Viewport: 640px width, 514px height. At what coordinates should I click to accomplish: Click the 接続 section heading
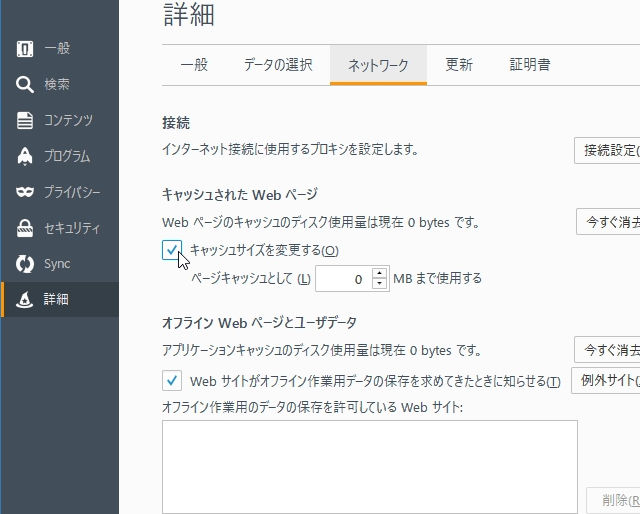pyautogui.click(x=176, y=123)
